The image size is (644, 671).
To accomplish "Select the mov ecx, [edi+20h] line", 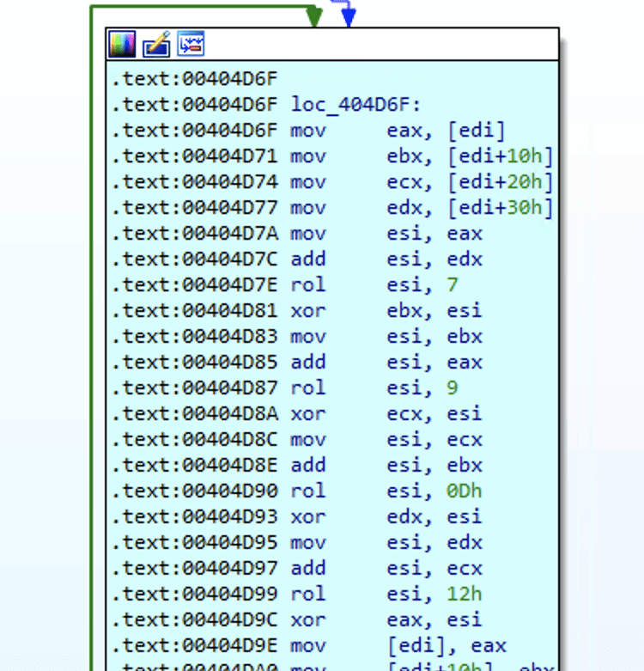I will click(x=422, y=182).
